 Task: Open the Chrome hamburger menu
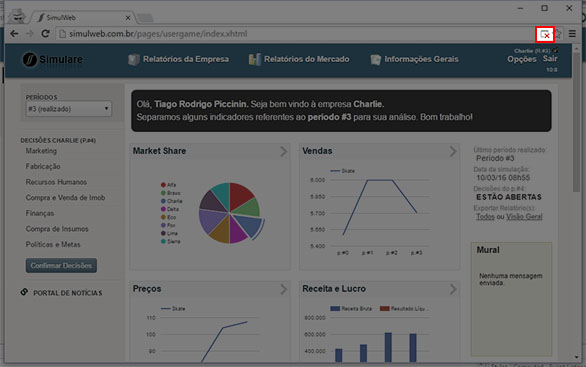pyautogui.click(x=572, y=34)
